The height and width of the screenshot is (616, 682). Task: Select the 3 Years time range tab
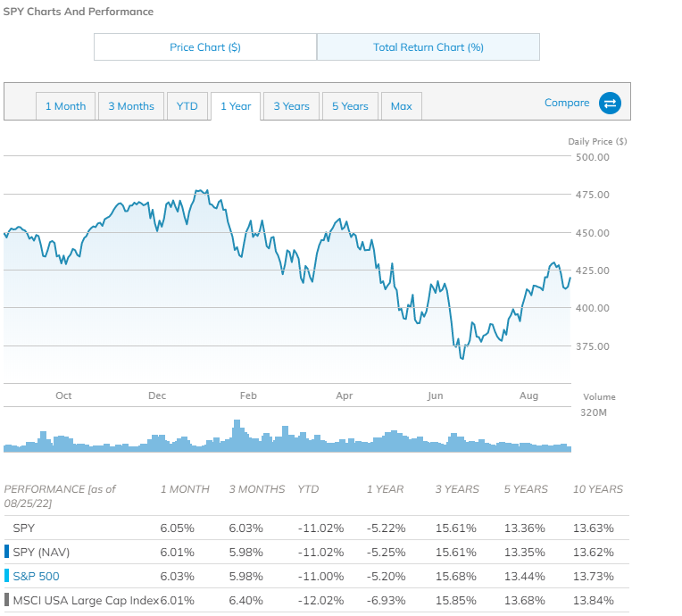[291, 106]
